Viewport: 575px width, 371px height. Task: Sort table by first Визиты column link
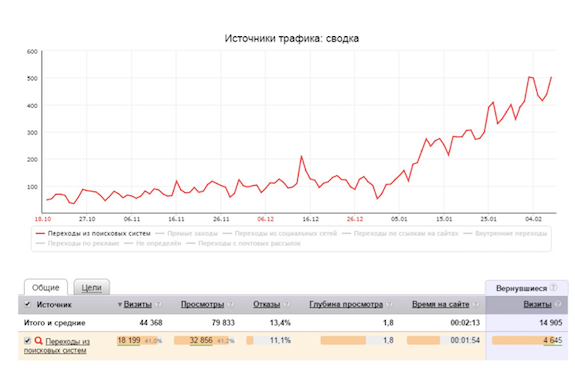coord(138,304)
